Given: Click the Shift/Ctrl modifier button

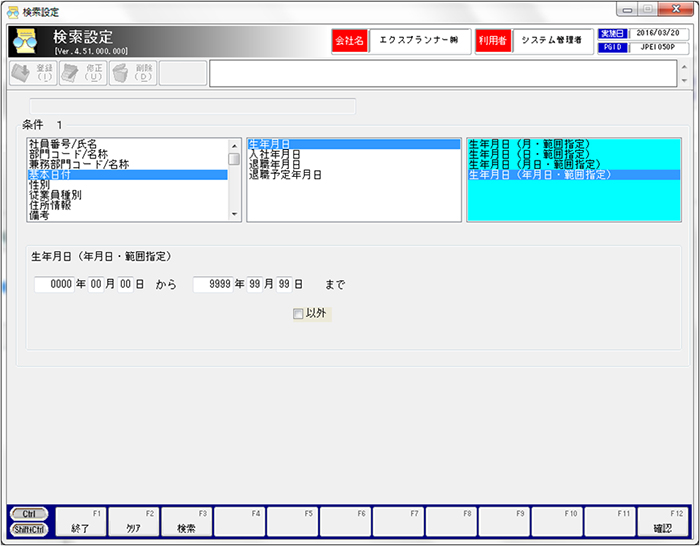Looking at the screenshot, I should pyautogui.click(x=29, y=528).
